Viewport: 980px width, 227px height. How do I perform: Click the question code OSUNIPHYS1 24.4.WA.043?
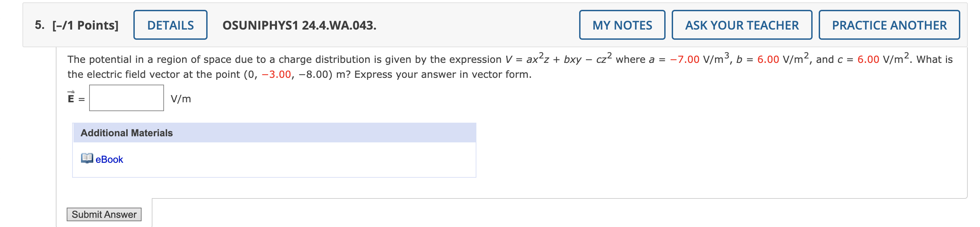[299, 25]
